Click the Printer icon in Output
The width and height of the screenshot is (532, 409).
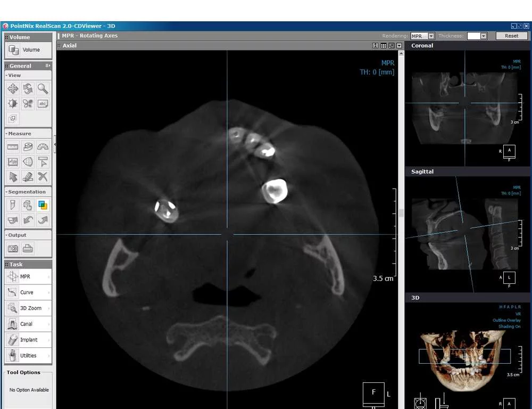pyautogui.click(x=28, y=249)
